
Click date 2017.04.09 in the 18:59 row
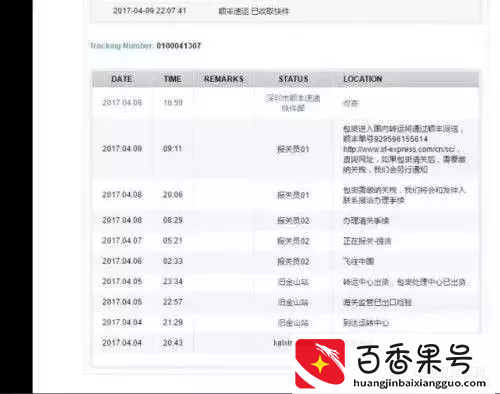tap(122, 103)
